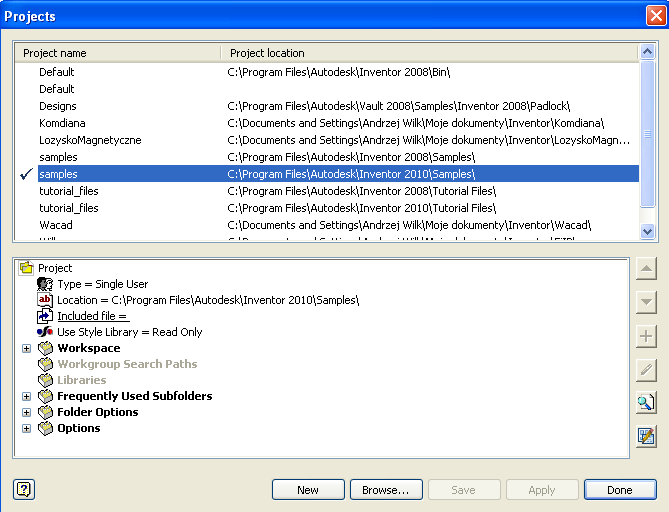This screenshot has height=512, width=669.
Task: Click the Workgroup Search Paths label
Action: (127, 364)
